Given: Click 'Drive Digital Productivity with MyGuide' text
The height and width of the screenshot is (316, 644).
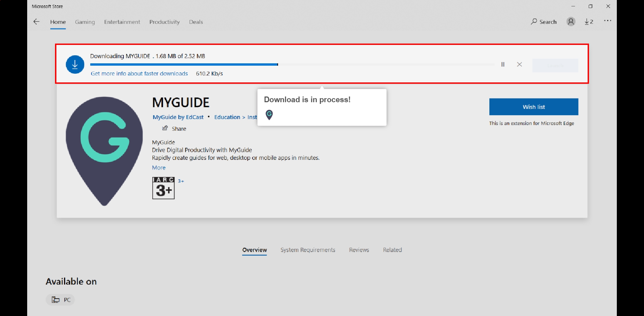Looking at the screenshot, I should point(202,150).
